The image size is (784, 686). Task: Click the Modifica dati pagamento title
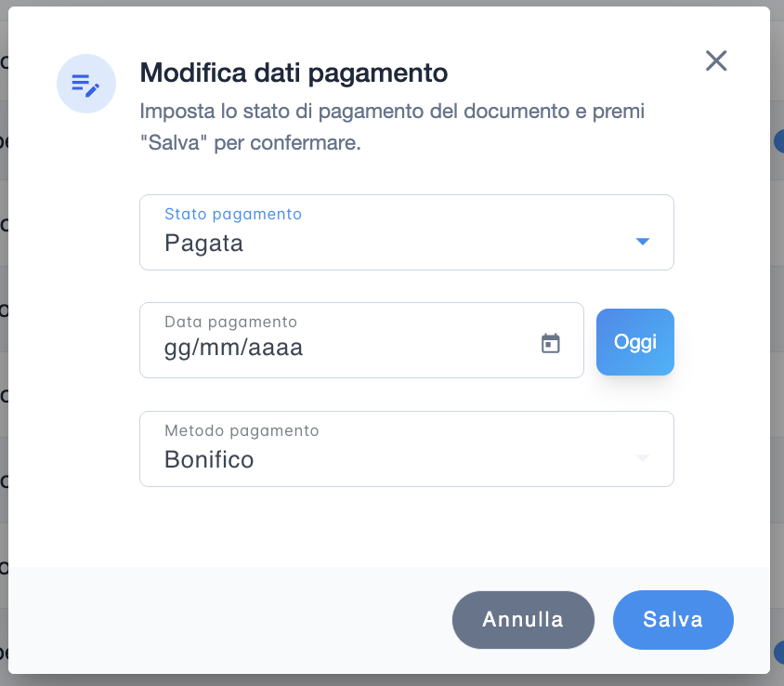[x=294, y=72]
